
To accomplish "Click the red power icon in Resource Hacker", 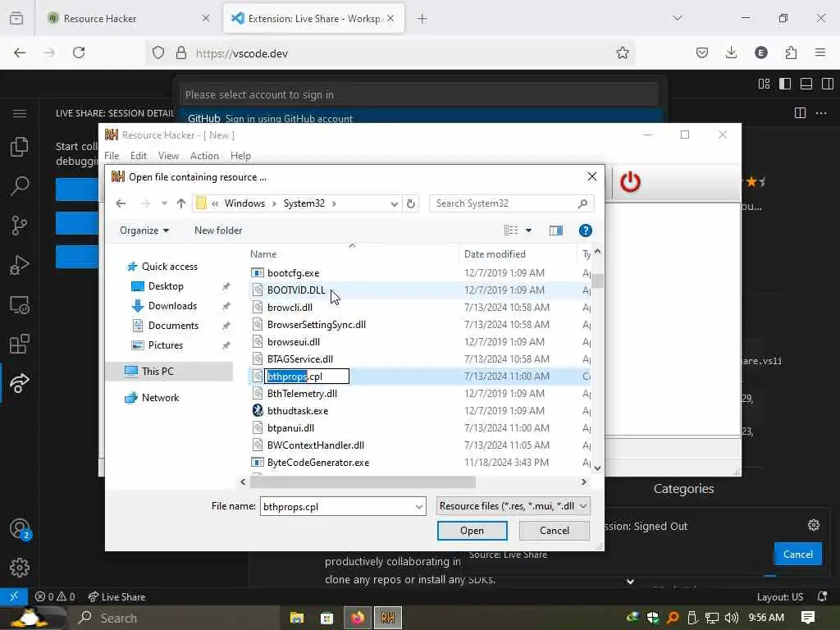I will pyautogui.click(x=630, y=182).
